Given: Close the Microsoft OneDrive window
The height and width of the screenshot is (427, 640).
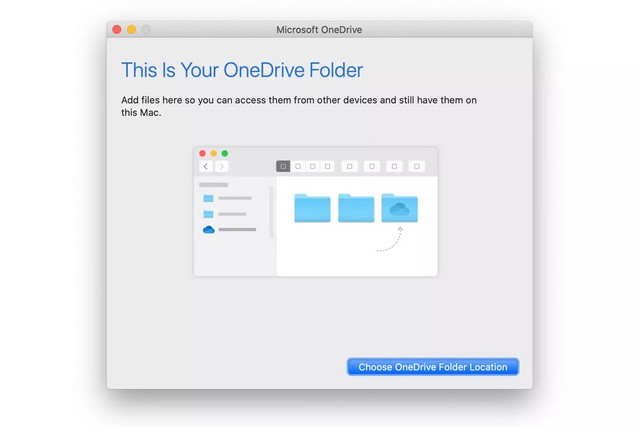Looking at the screenshot, I should pyautogui.click(x=116, y=30).
